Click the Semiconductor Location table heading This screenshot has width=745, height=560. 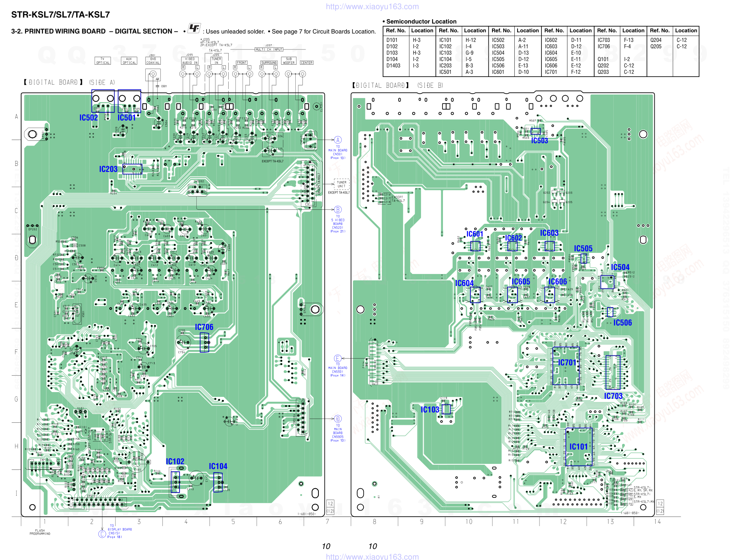(421, 22)
